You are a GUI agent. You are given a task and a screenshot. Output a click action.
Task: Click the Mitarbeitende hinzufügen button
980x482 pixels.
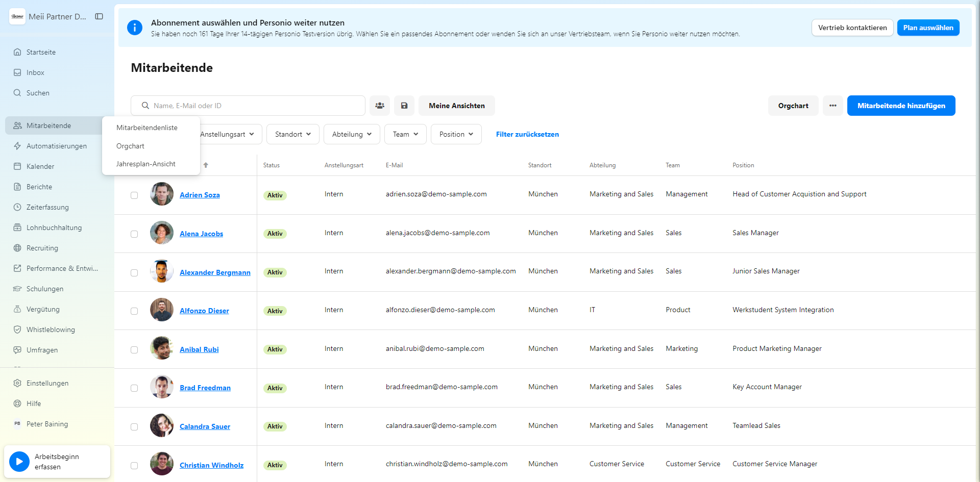click(x=901, y=106)
